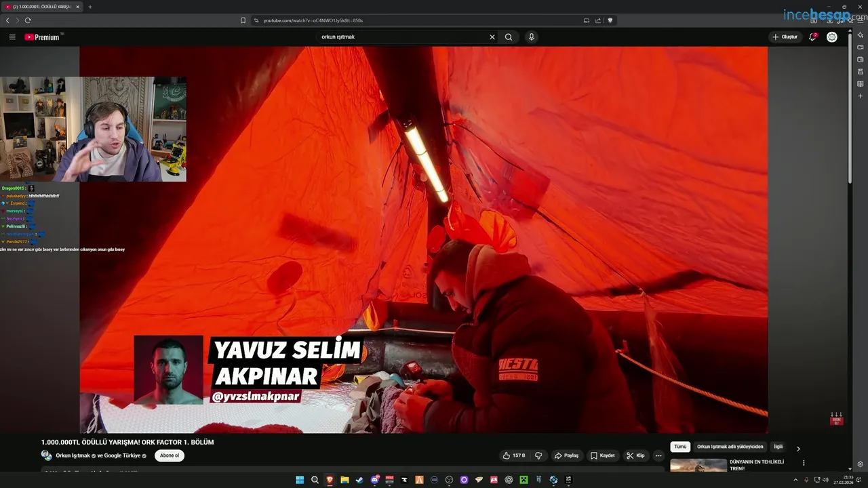Select the Tümü filter chip
Viewport: 868px width, 488px height.
click(680, 447)
